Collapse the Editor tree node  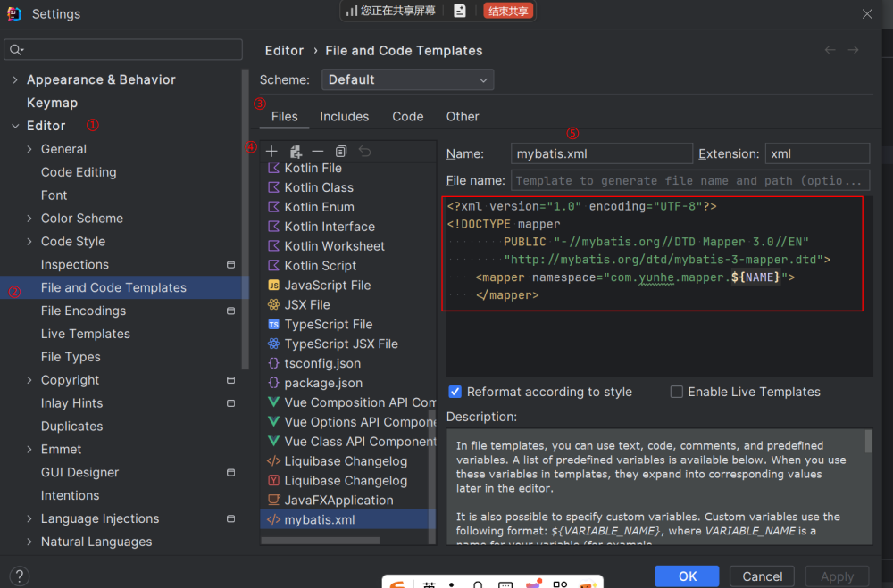click(x=15, y=126)
